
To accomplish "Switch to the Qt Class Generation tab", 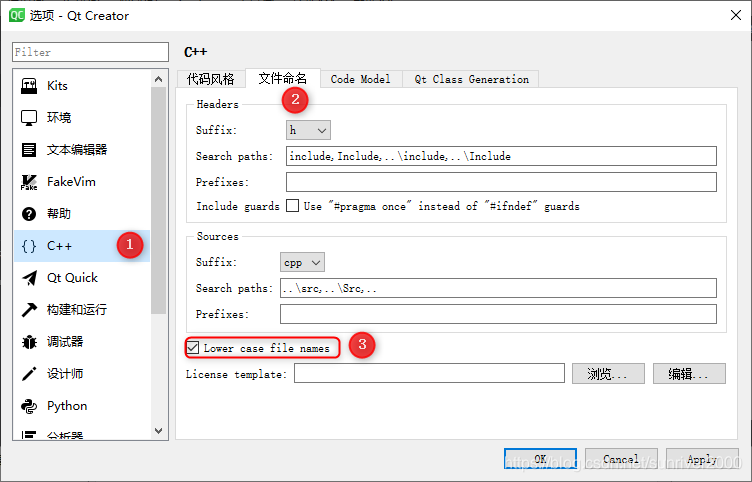I will [x=471, y=79].
